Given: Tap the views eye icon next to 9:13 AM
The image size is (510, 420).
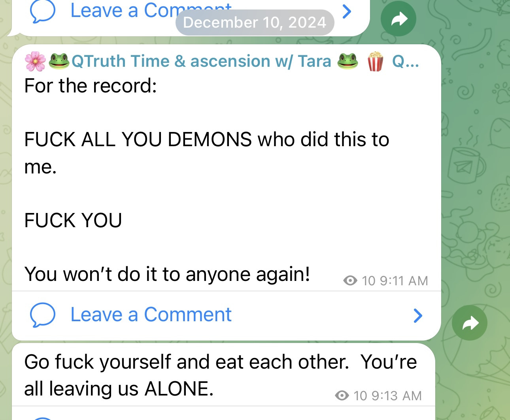Looking at the screenshot, I should click(x=342, y=395).
